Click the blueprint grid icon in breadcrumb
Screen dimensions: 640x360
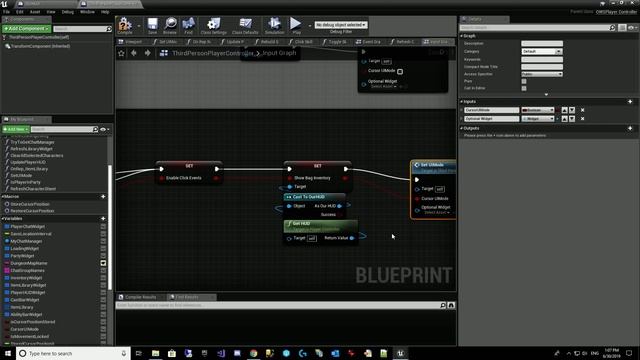click(x=164, y=53)
